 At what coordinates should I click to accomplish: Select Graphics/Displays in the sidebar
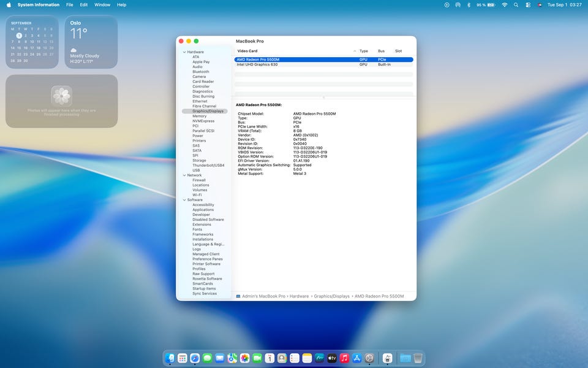(x=205, y=111)
